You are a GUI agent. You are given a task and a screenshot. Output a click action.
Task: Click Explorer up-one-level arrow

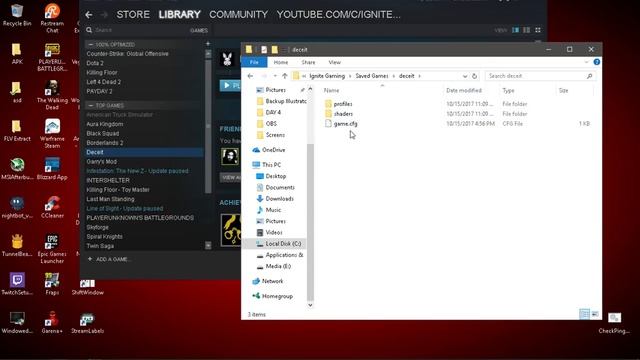point(285,76)
